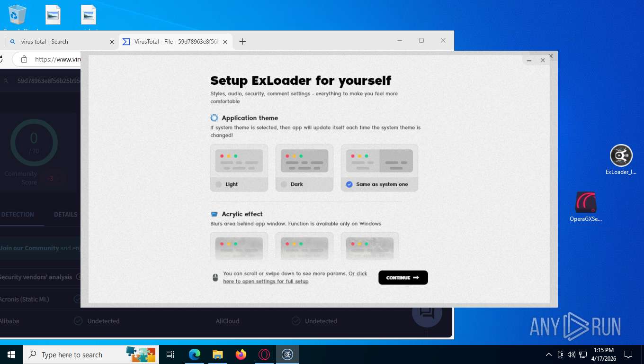Open the notification center icon
Screen dimensions: 644x364
[628, 355]
